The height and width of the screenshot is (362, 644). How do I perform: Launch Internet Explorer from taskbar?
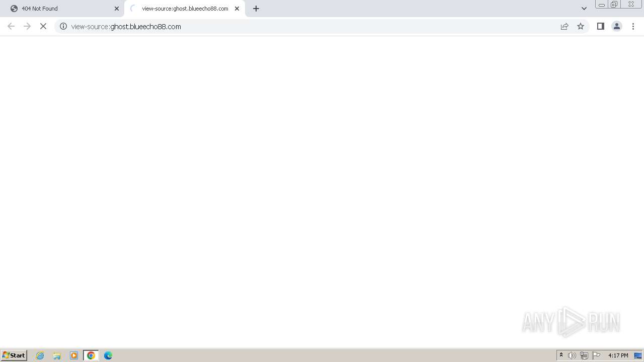(x=40, y=355)
